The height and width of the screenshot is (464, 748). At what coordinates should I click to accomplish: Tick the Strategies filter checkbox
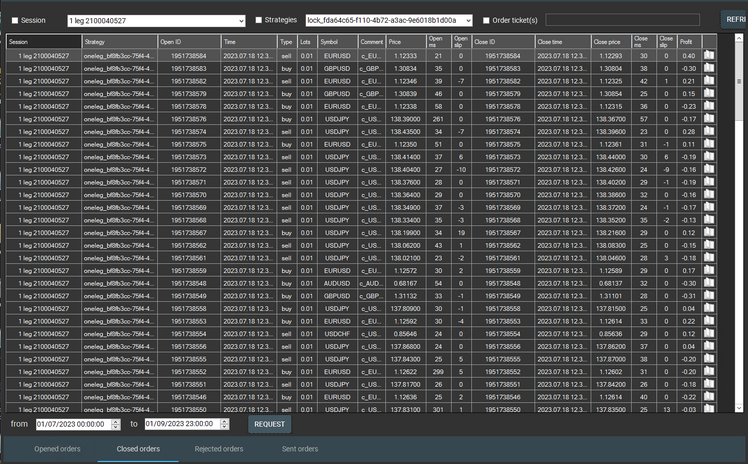pos(259,20)
